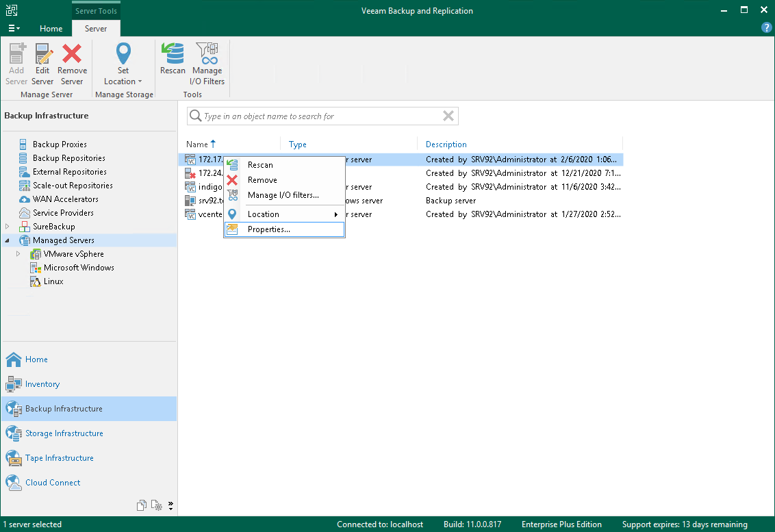Choose Properties from the context menu

268,229
